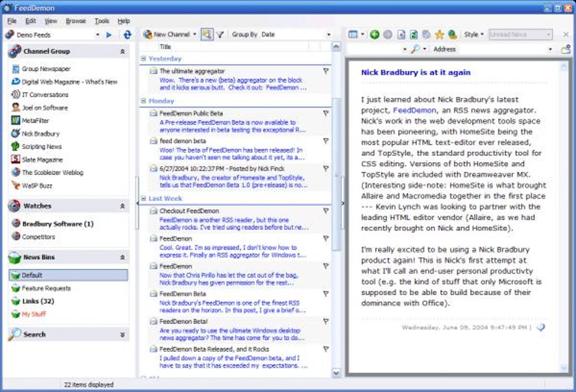Select Joel on Software channel
This screenshot has height=392, width=576.
point(44,108)
